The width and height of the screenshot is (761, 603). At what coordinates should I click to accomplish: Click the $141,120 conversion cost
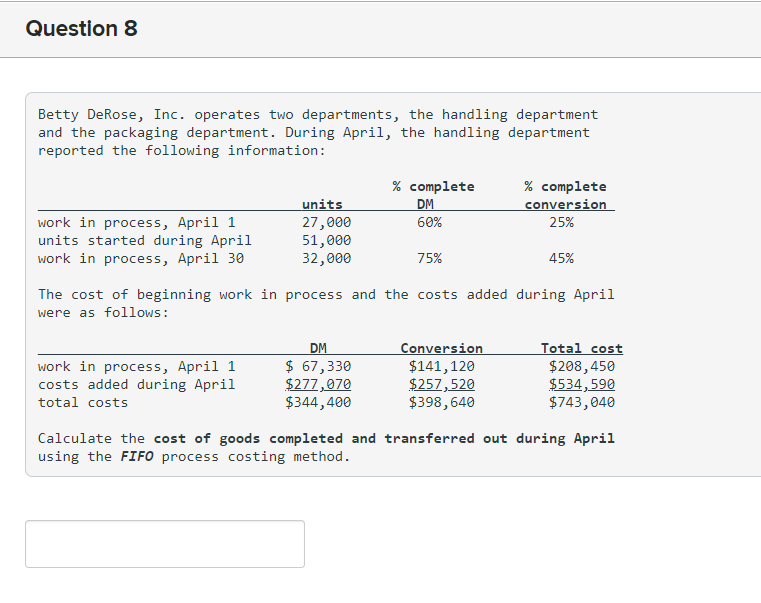(442, 366)
